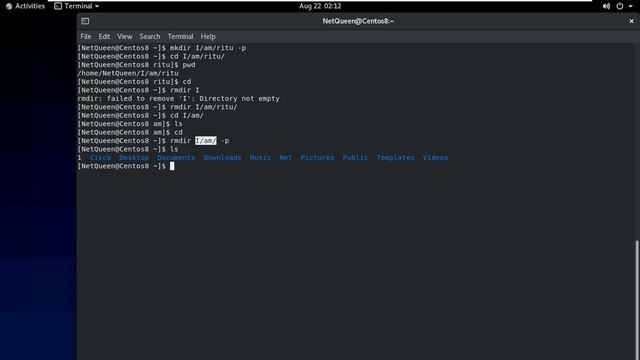Click the power icon in system tray
The image size is (640, 360).
coord(620,6)
